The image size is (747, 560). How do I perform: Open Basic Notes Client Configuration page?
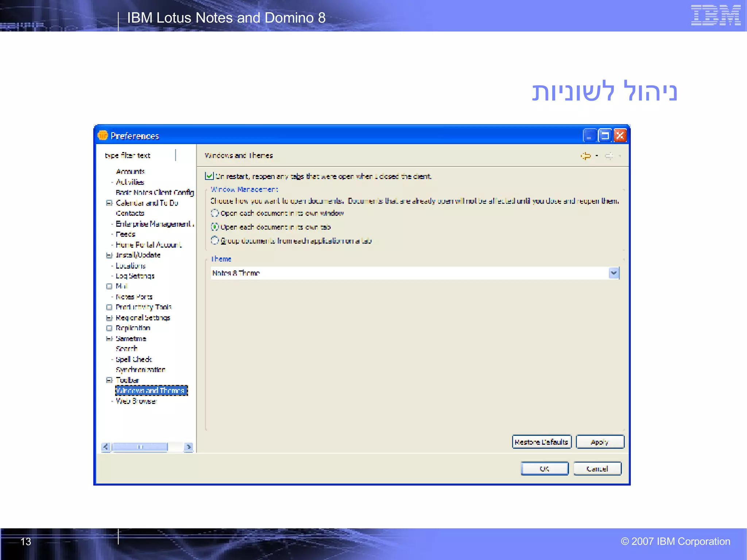[x=155, y=192]
